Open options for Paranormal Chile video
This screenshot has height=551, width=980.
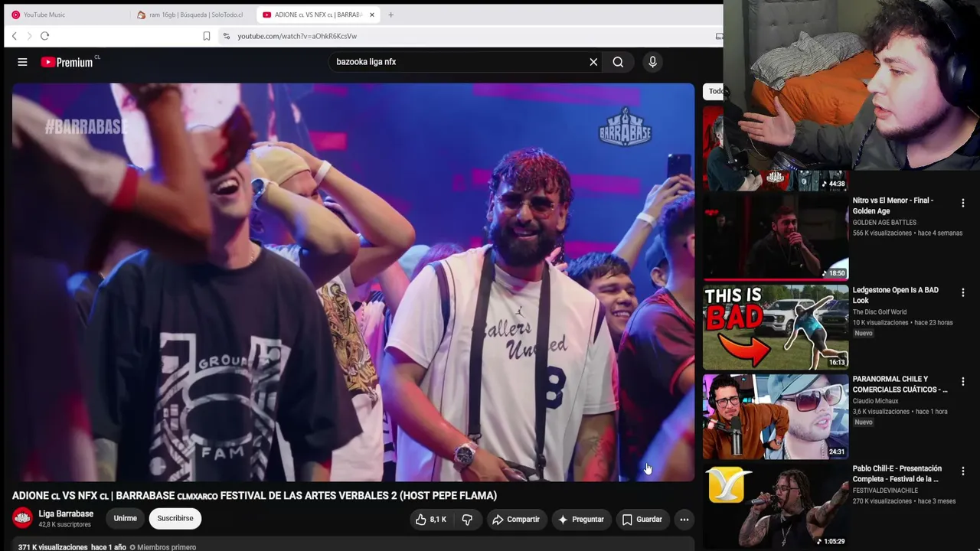point(963,382)
